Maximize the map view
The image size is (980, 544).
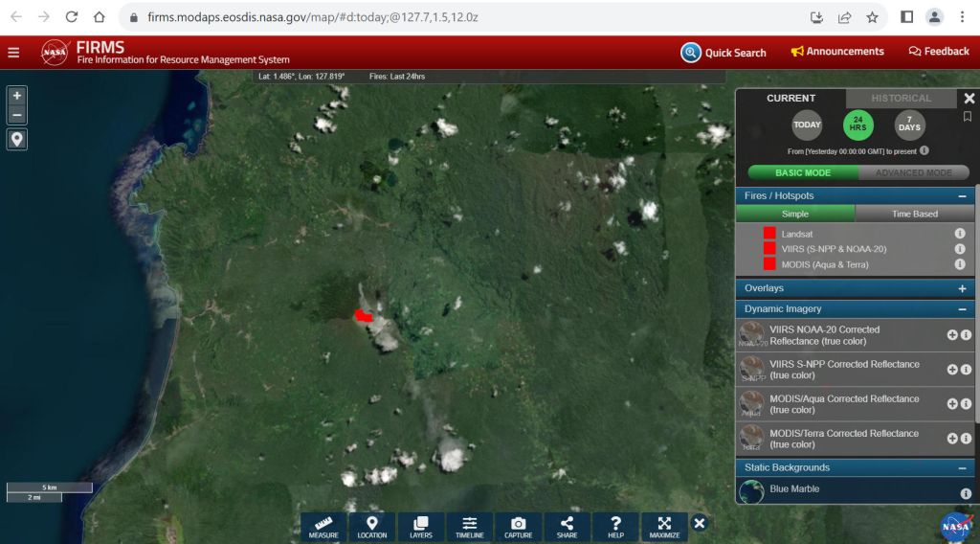click(x=664, y=527)
